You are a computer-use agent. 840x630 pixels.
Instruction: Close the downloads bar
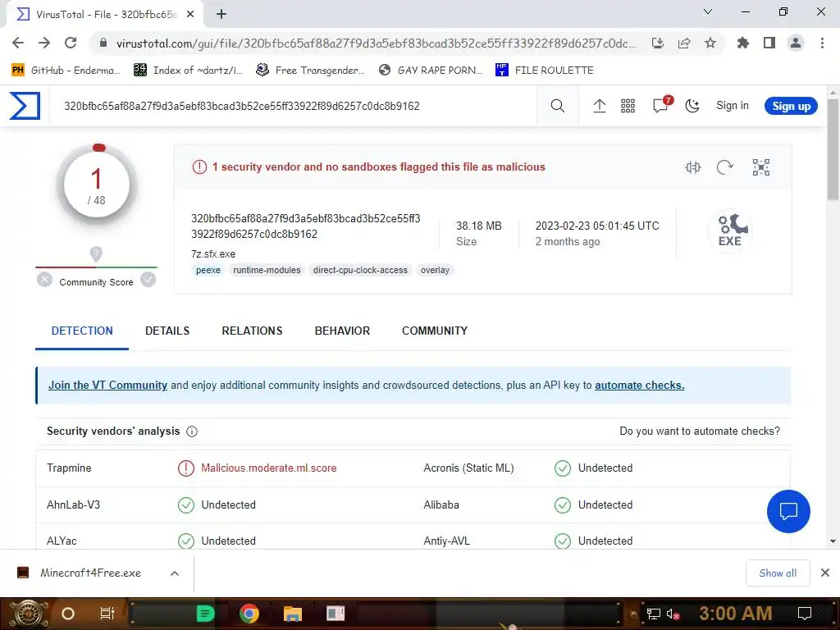click(825, 573)
